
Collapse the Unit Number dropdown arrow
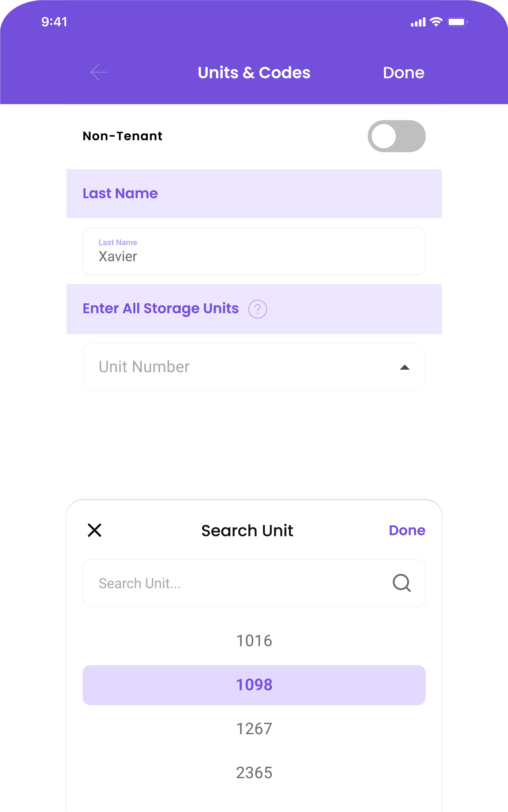405,367
